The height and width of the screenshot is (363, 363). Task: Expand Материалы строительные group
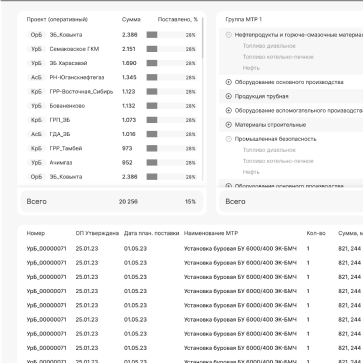pyautogui.click(x=228, y=125)
